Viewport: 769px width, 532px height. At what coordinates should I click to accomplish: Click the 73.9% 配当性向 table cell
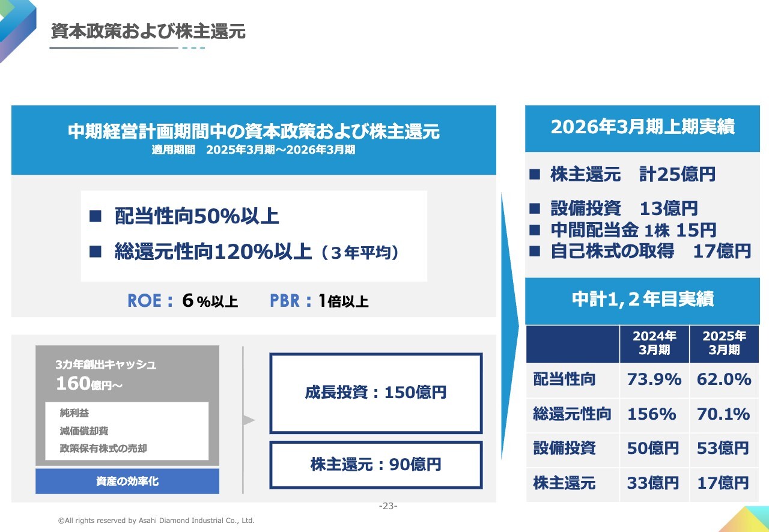[x=654, y=379]
